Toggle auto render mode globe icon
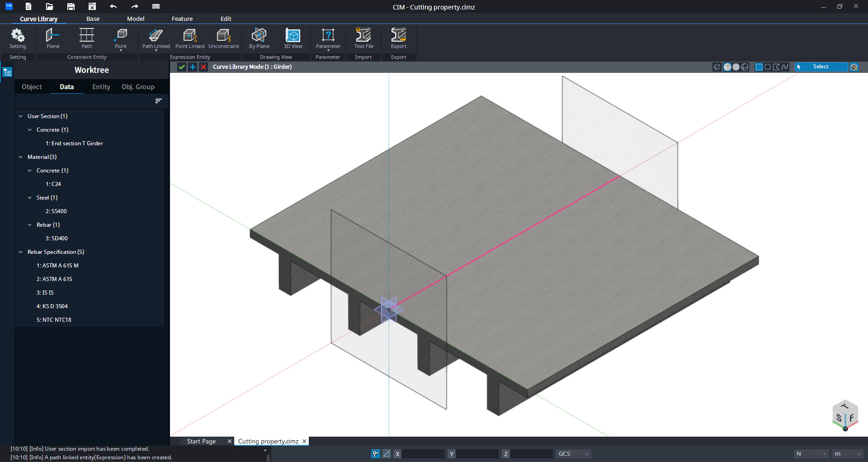The image size is (868, 462). click(717, 67)
